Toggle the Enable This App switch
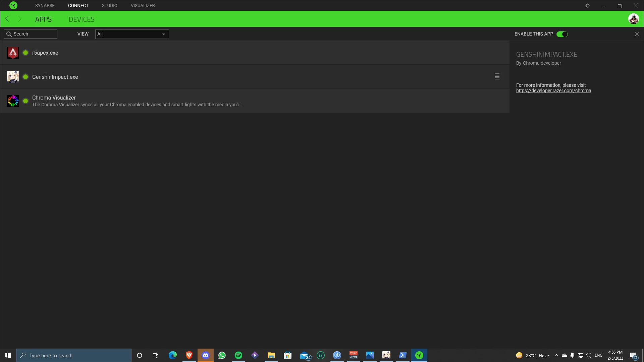The image size is (644, 362). [562, 34]
